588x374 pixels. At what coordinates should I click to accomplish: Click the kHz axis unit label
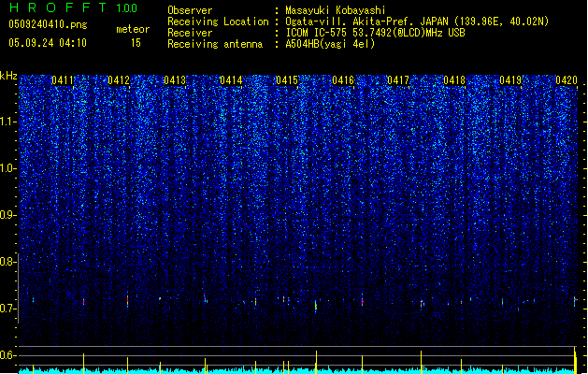[x=8, y=76]
